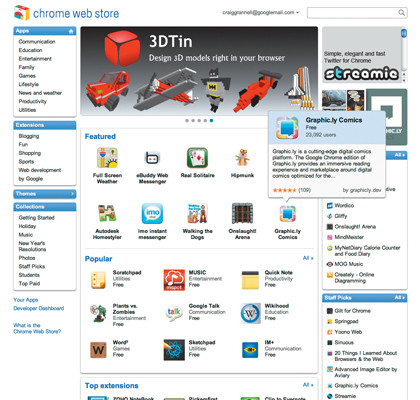Click the Scratchpad app icon
This screenshot has width=420, height=400.
[98, 280]
